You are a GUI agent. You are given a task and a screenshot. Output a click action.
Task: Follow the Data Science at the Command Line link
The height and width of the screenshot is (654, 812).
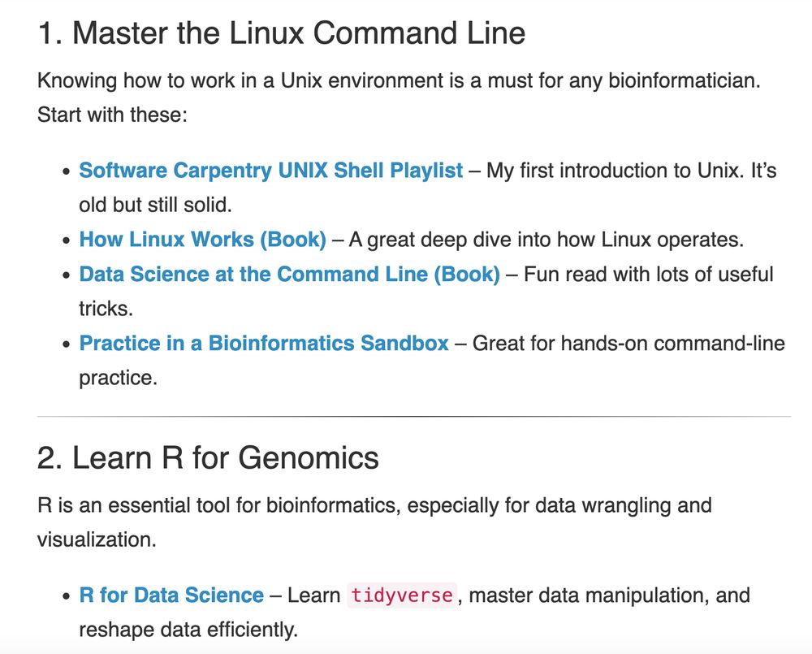tap(290, 274)
